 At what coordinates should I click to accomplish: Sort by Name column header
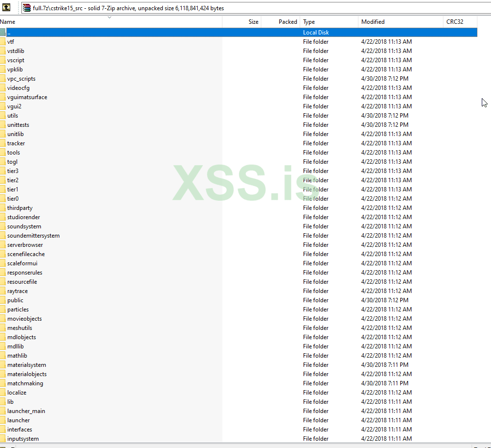(x=111, y=21)
